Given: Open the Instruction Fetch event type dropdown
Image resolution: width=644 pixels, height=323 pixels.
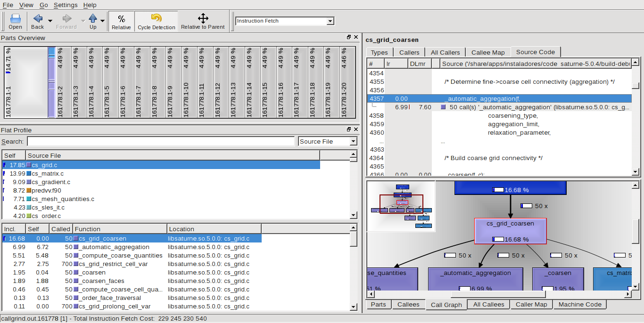Looking at the screenshot, I should (x=330, y=21).
